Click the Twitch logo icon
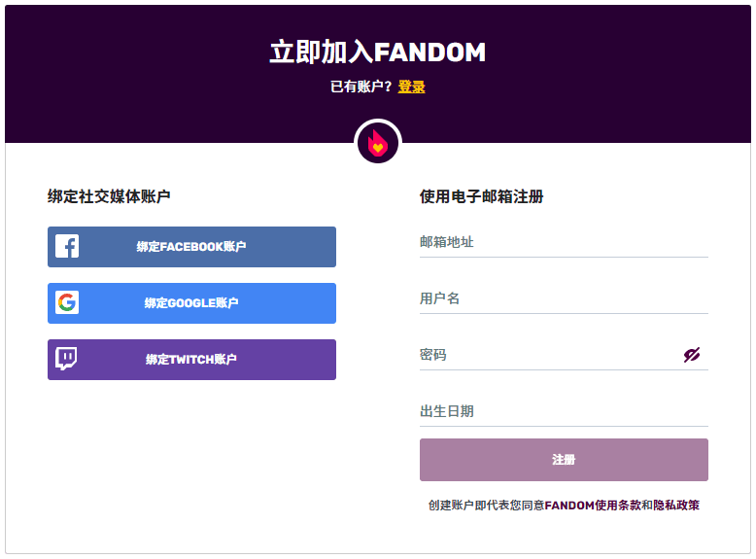The width and height of the screenshot is (756, 559). pos(67,359)
